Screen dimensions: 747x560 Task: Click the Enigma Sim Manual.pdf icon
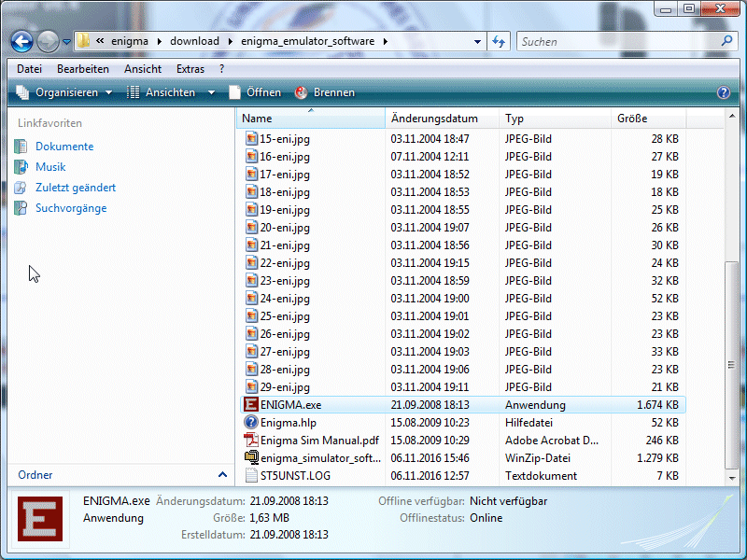(x=250, y=440)
